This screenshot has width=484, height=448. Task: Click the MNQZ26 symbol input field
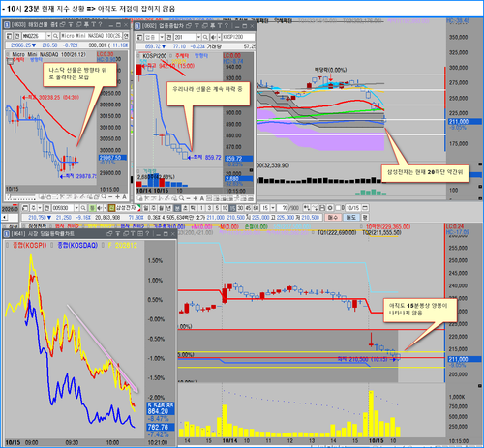click(34, 36)
